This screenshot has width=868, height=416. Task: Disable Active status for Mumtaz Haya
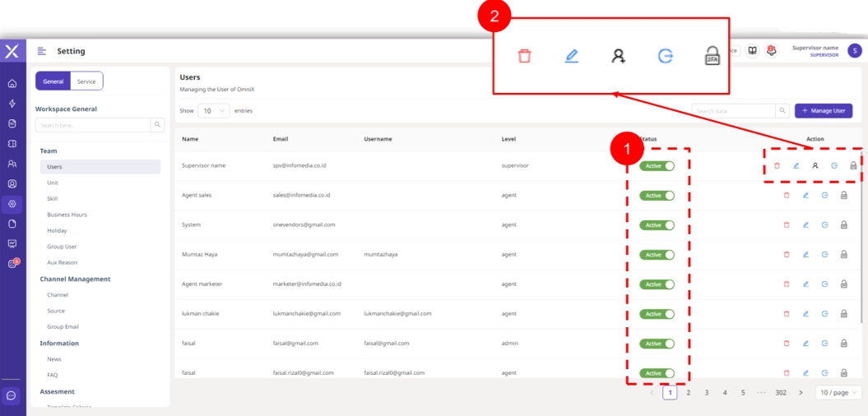coord(657,255)
